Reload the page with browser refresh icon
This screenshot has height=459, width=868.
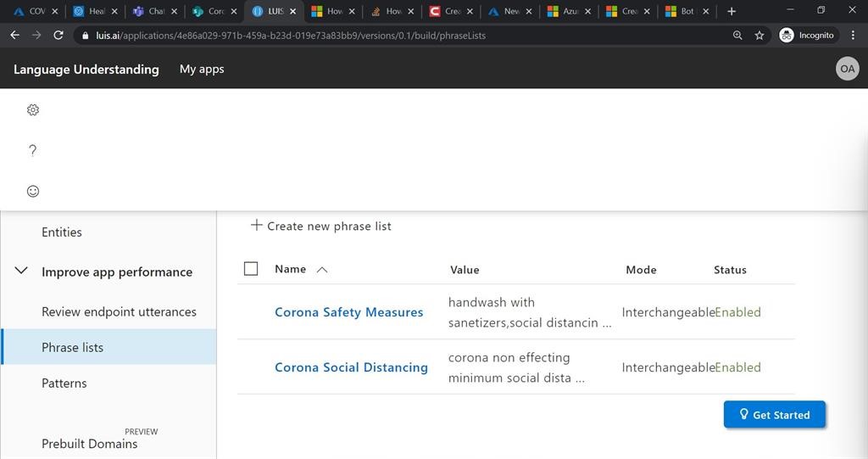tap(58, 36)
